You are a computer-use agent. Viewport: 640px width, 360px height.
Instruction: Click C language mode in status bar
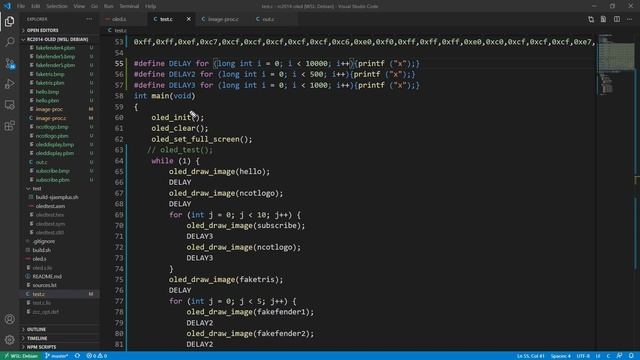click(x=608, y=356)
